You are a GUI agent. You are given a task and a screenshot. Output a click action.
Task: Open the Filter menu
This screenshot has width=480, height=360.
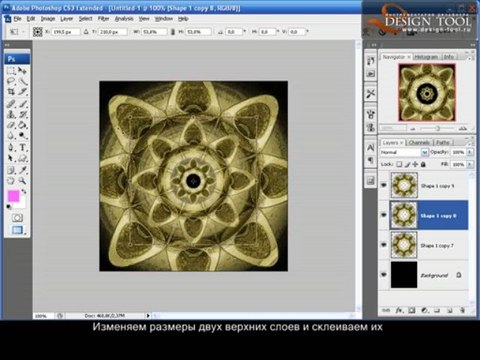pos(104,19)
